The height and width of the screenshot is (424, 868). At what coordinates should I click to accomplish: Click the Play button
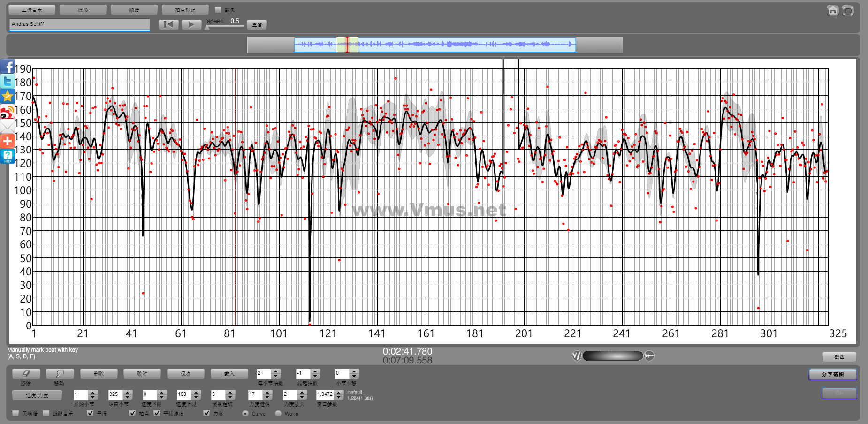click(x=191, y=24)
